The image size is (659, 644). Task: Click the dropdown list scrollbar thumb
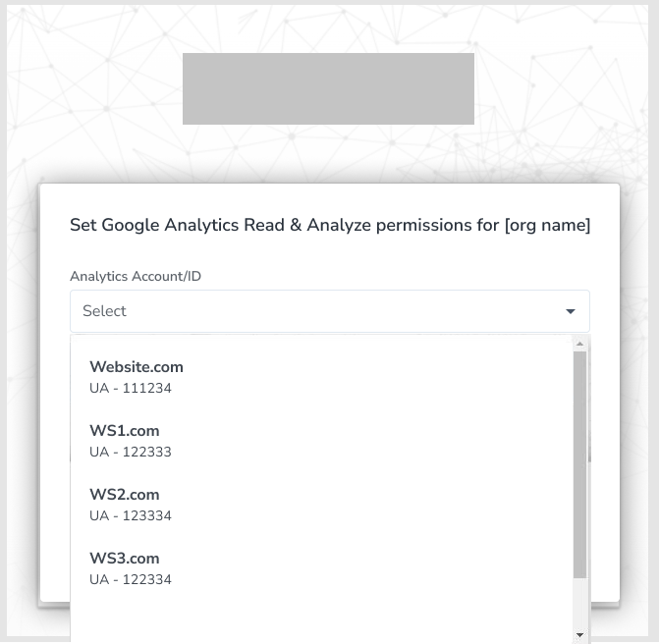[579, 461]
